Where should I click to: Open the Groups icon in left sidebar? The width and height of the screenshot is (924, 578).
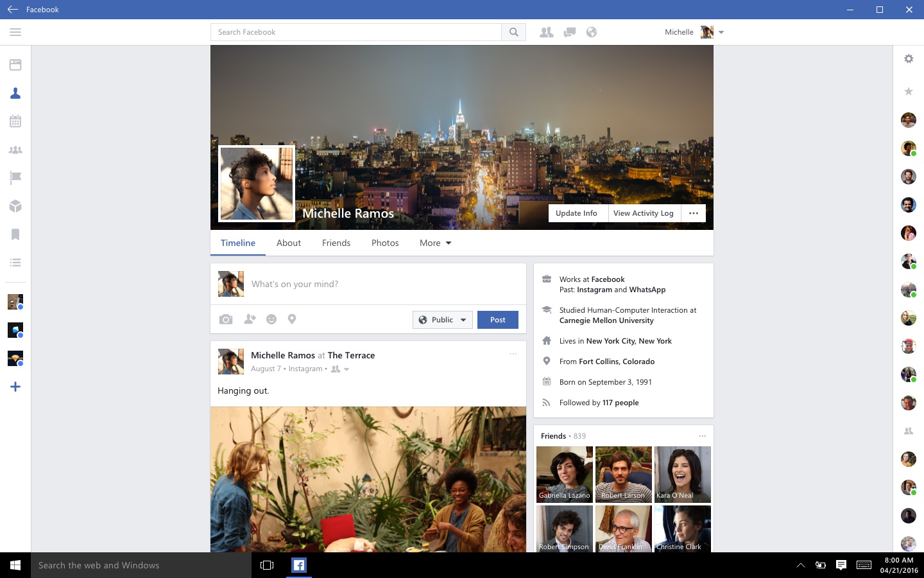tap(15, 149)
